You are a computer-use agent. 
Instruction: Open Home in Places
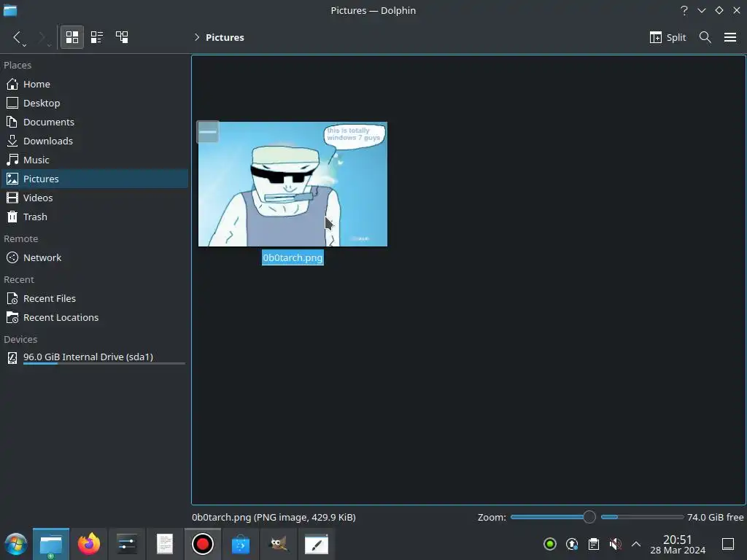pyautogui.click(x=94, y=84)
